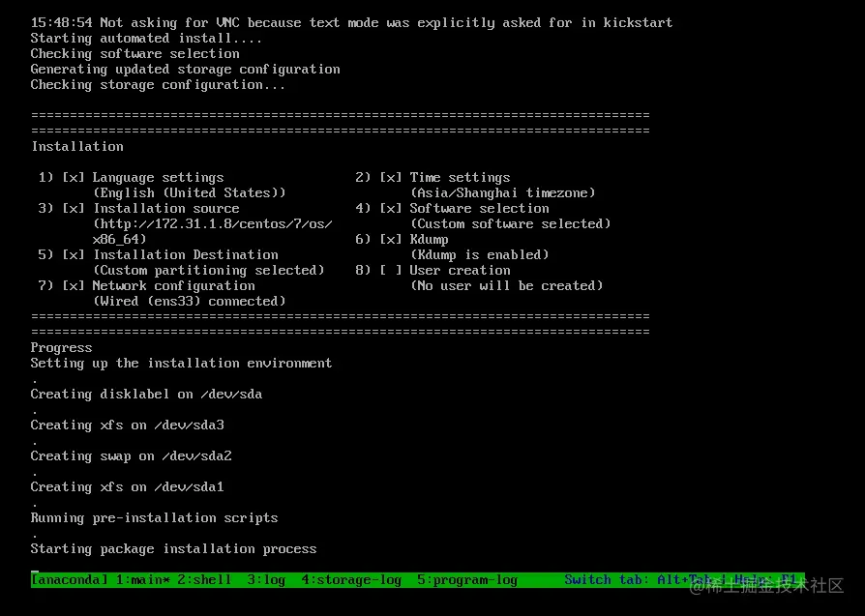Click 'Creating disklabel on /dev/sda' line
The height and width of the screenshot is (616, 865).
tap(146, 395)
